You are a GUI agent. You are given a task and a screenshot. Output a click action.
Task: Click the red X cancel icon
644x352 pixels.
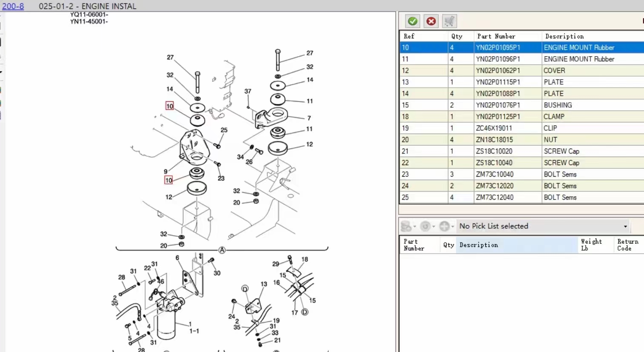pyautogui.click(x=431, y=21)
